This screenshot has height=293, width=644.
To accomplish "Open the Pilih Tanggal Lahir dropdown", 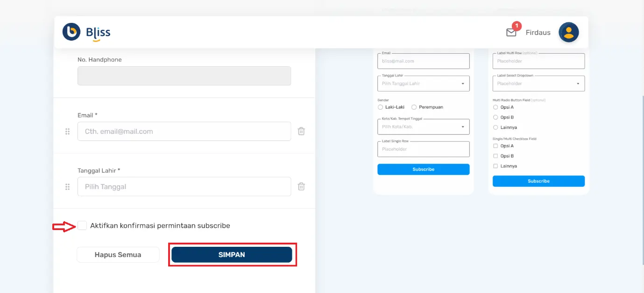I will pos(423,83).
